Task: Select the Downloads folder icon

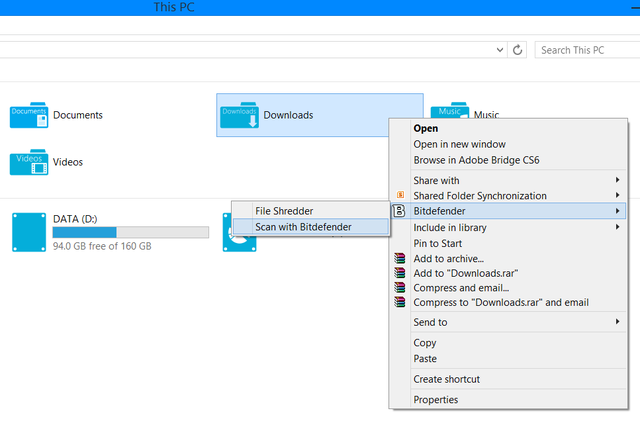Action: click(x=239, y=115)
